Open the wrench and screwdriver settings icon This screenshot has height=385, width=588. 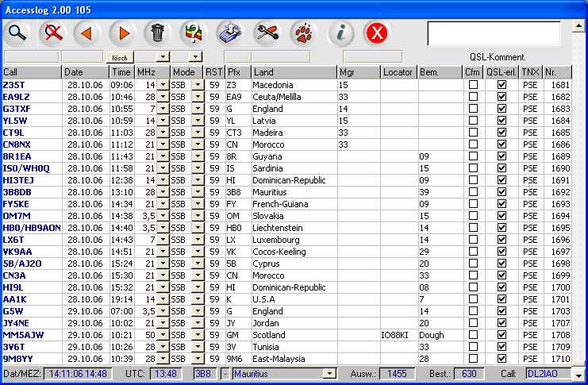(x=267, y=33)
